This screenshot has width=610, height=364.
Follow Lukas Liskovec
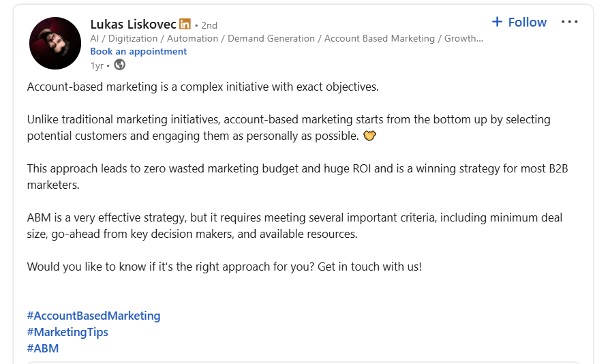coord(519,22)
